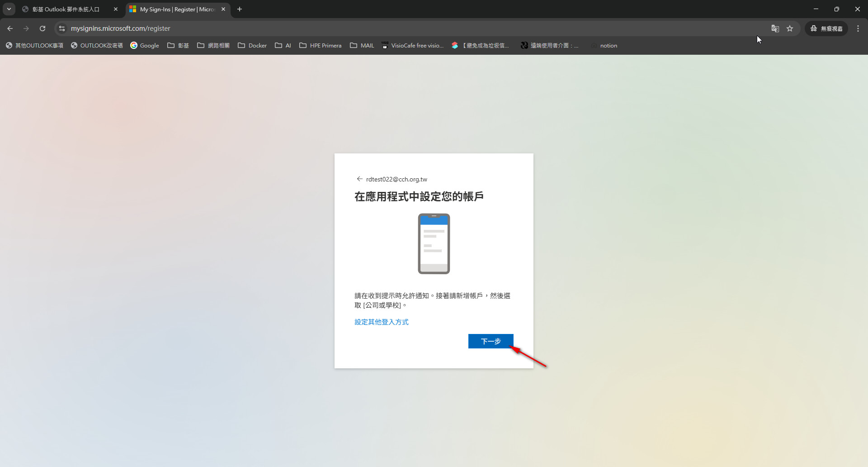The image size is (868, 467).
Task: Bookmark this page with the star icon
Action: (x=790, y=29)
